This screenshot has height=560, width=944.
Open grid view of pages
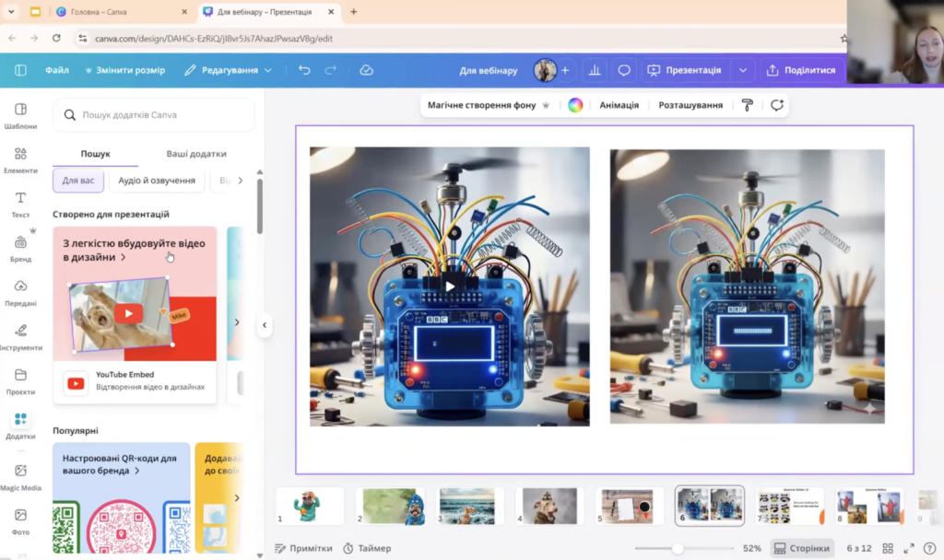click(x=888, y=548)
